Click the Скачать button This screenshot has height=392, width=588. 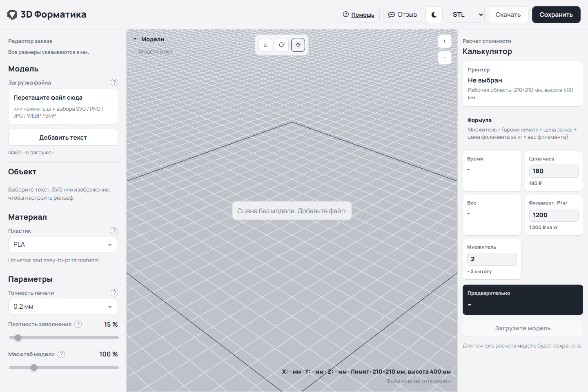click(x=508, y=15)
